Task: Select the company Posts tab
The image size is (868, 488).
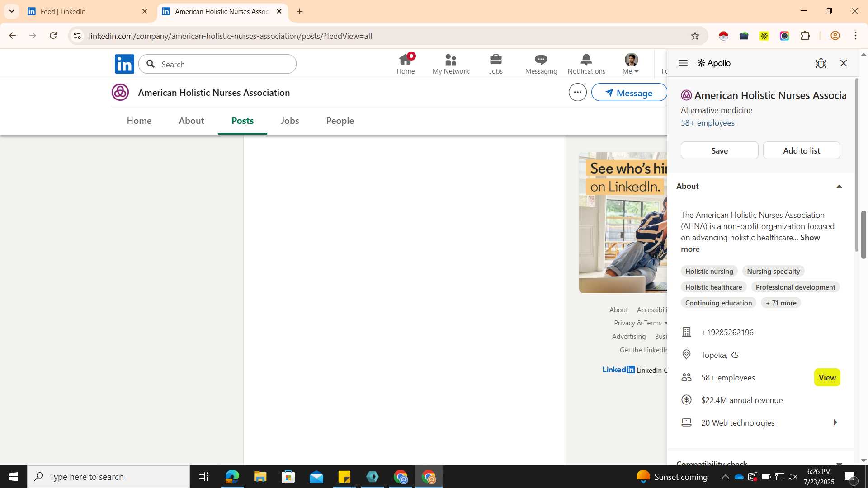Action: 242,121
